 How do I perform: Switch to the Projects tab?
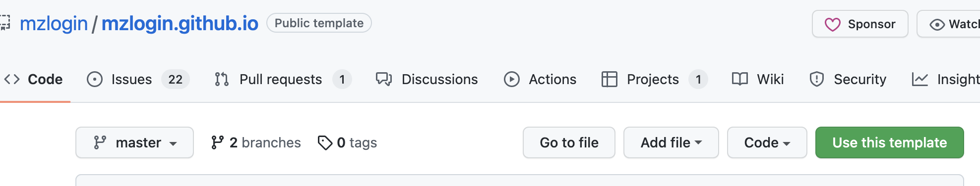(x=654, y=79)
